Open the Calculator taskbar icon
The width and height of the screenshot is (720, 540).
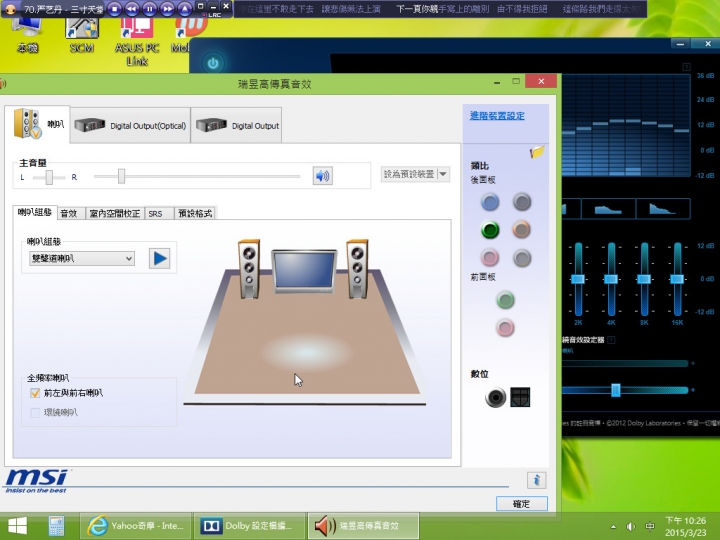coord(56,526)
